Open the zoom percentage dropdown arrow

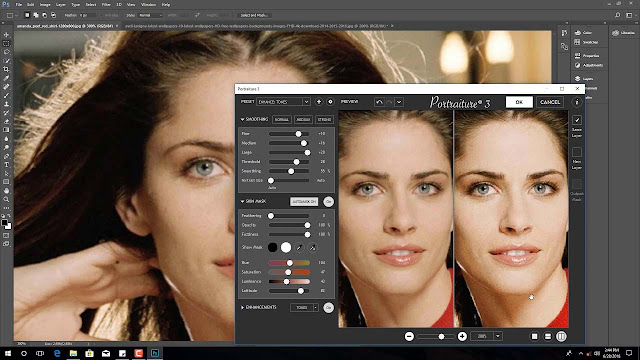[x=498, y=336]
